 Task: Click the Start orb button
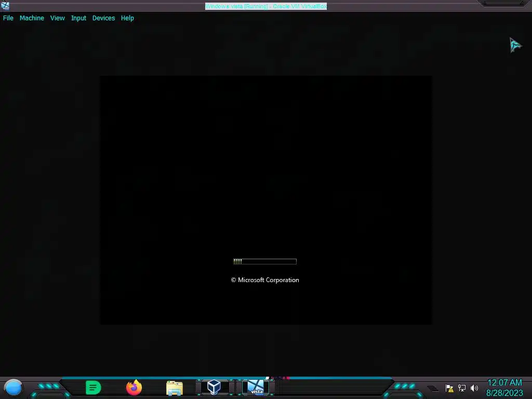pos(13,388)
